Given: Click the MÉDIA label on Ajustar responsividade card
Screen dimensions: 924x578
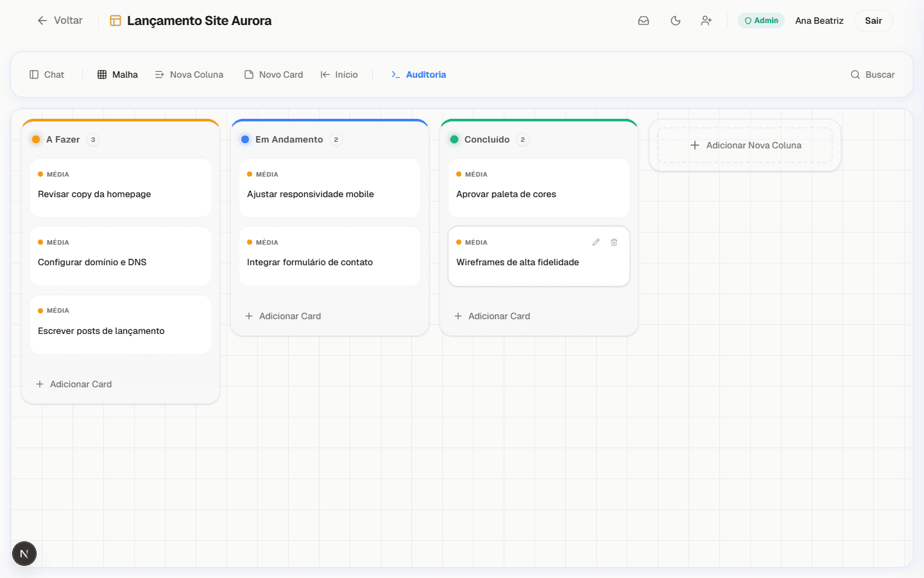Looking at the screenshot, I should [x=267, y=174].
